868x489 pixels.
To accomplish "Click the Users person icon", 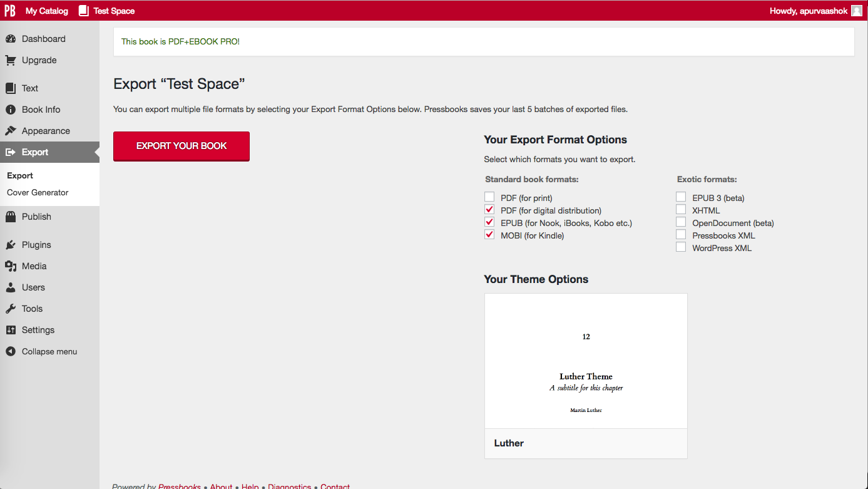I will 11,287.
